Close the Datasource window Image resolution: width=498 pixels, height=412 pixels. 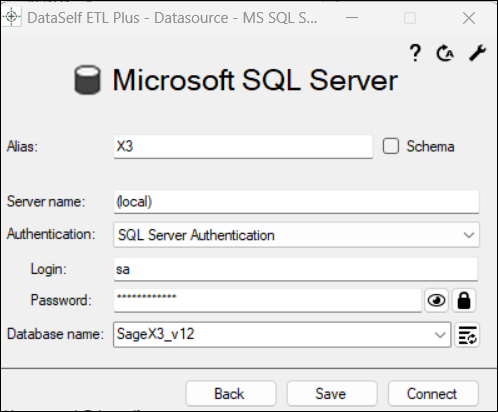click(x=469, y=18)
